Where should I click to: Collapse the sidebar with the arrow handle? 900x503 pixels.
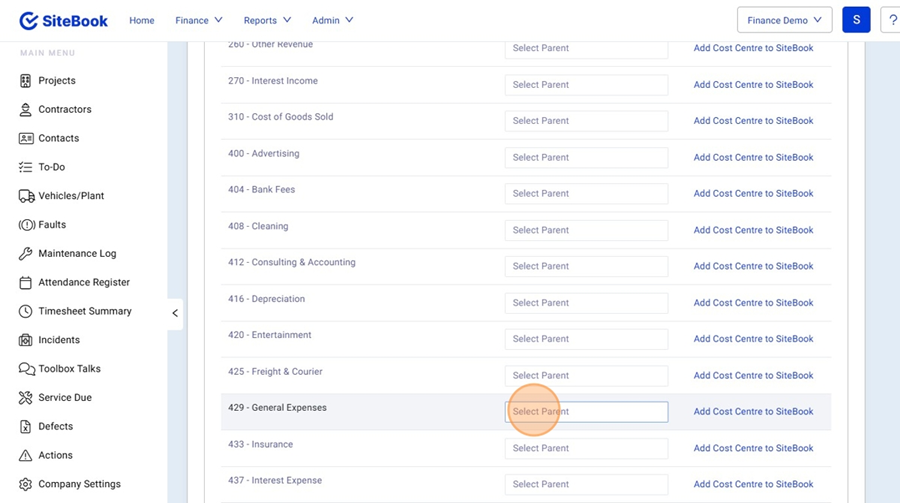point(175,313)
